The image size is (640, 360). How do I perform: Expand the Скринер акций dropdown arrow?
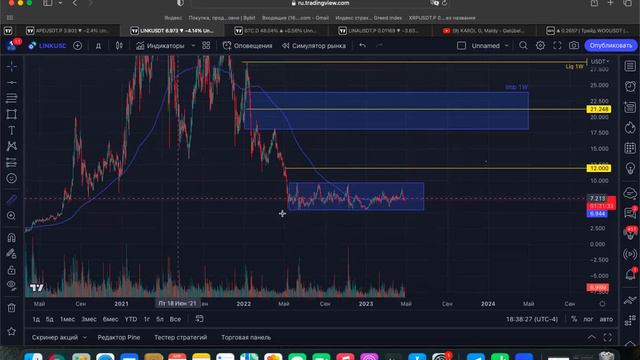(x=85, y=338)
